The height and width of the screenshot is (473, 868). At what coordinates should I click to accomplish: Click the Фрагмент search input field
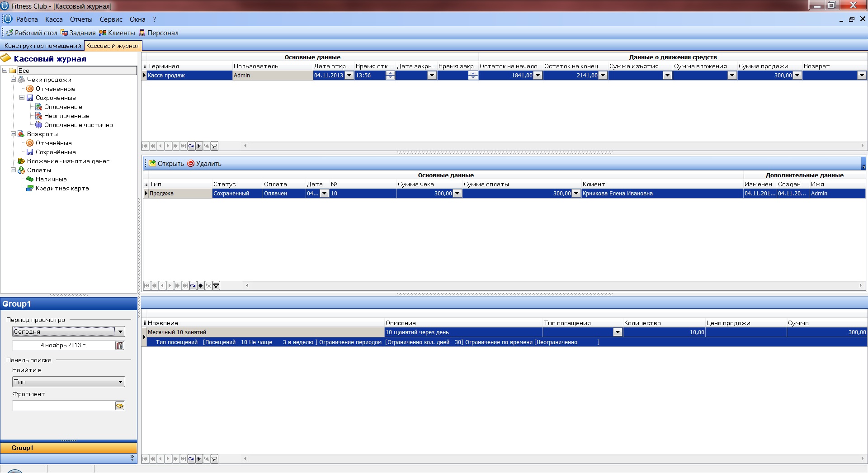63,406
